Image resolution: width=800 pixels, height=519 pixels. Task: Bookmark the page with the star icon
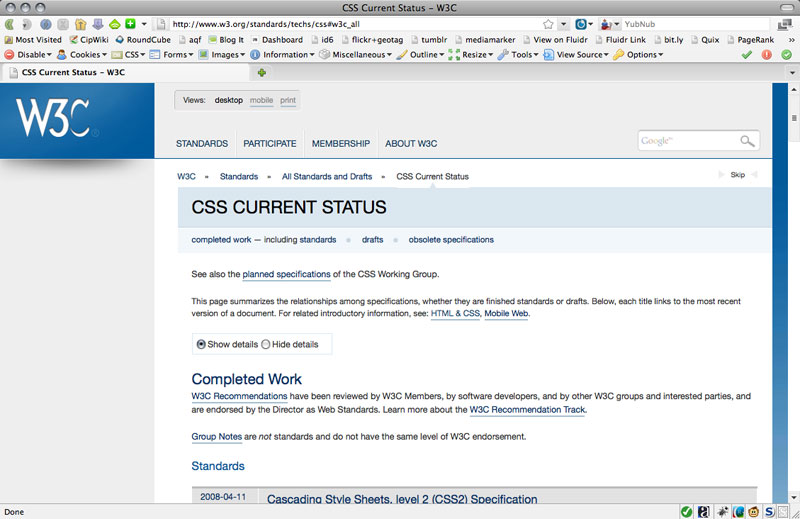548,23
